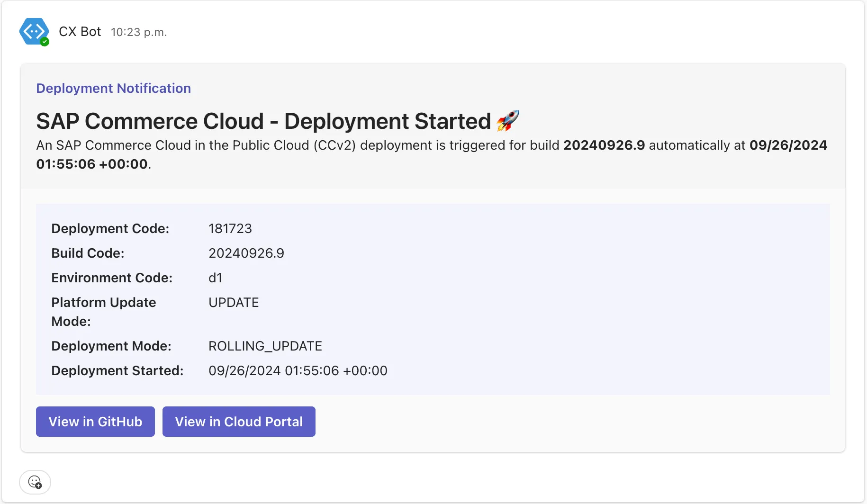This screenshot has height=504, width=867.
Task: Click the 10:23 p.m. message timestamp
Action: [x=139, y=32]
